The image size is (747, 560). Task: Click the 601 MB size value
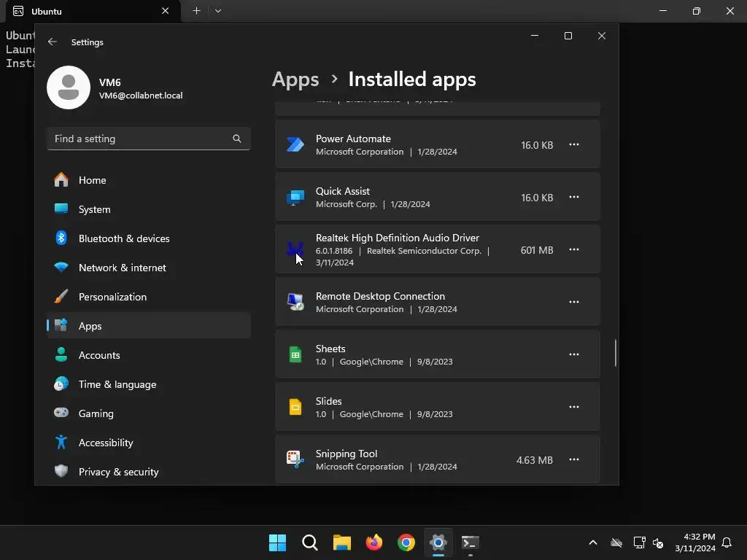[537, 250]
